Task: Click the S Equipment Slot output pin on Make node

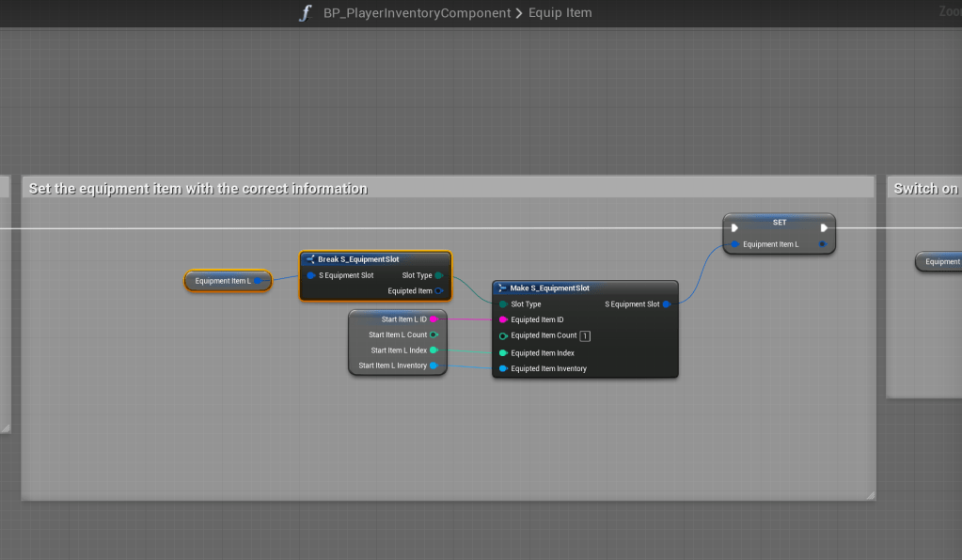Action: pos(667,304)
